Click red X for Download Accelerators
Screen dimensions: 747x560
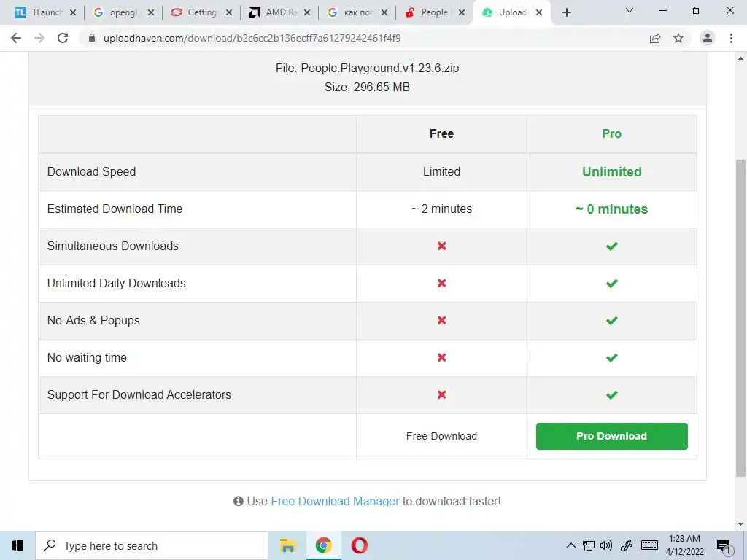[x=441, y=394]
